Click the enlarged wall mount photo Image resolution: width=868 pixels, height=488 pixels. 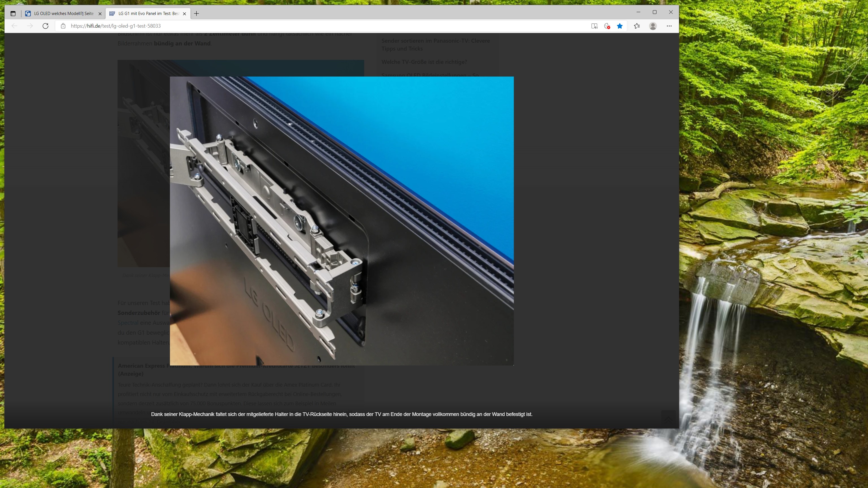[342, 221]
